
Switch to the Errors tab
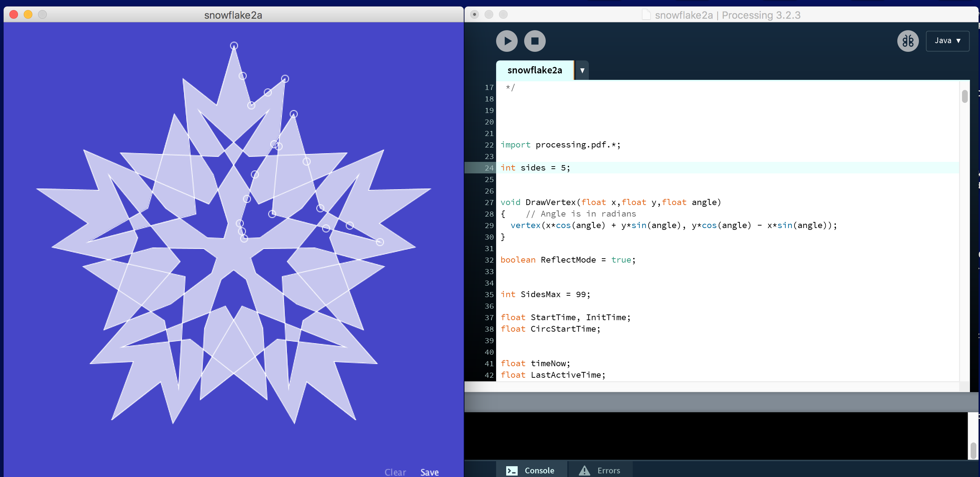tap(600, 470)
